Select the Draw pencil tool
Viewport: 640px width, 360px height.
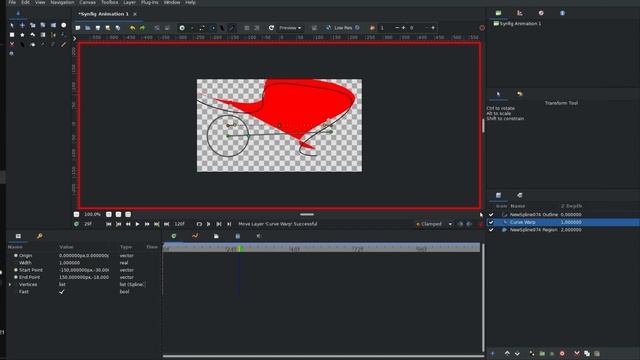click(x=64, y=44)
